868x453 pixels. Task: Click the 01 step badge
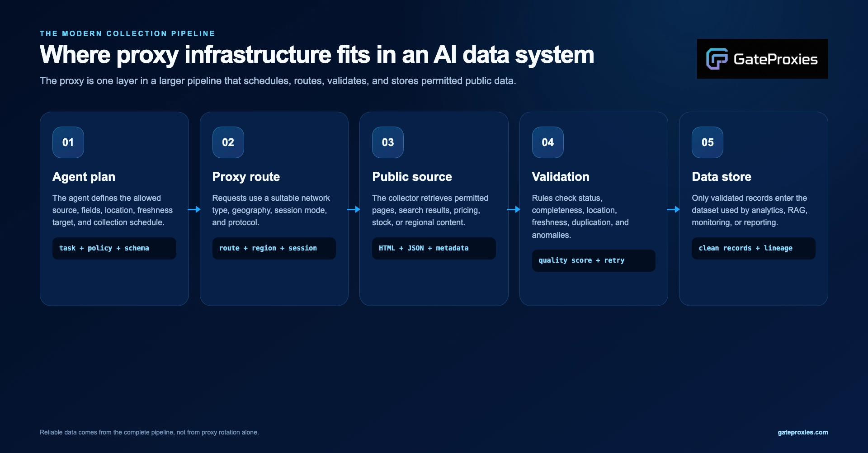pos(68,142)
